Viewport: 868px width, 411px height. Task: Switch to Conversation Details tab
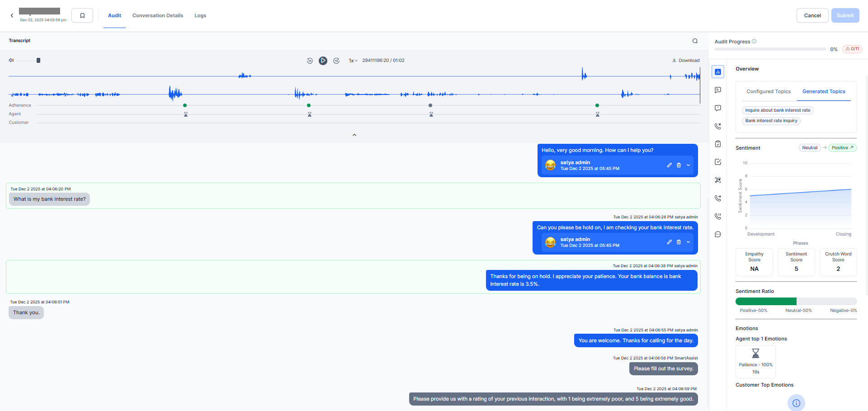[158, 15]
